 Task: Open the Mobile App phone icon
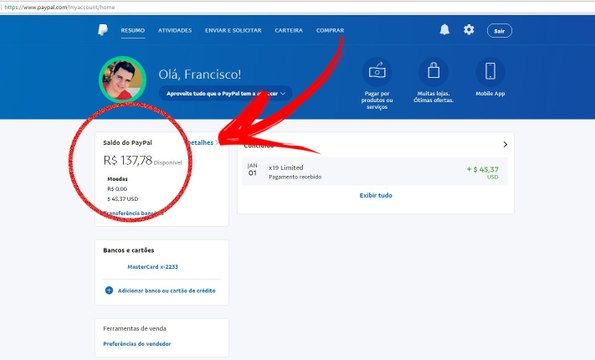pos(490,71)
